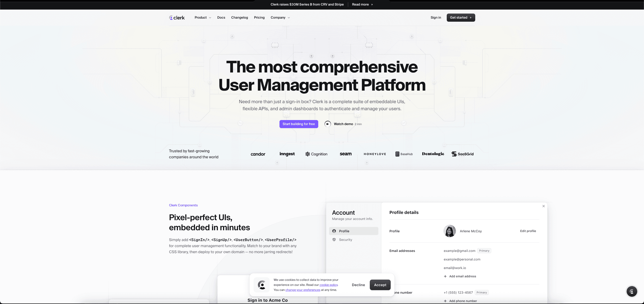The height and width of the screenshot is (304, 644).
Task: Click the Product menu chevron arrow
Action: click(210, 18)
